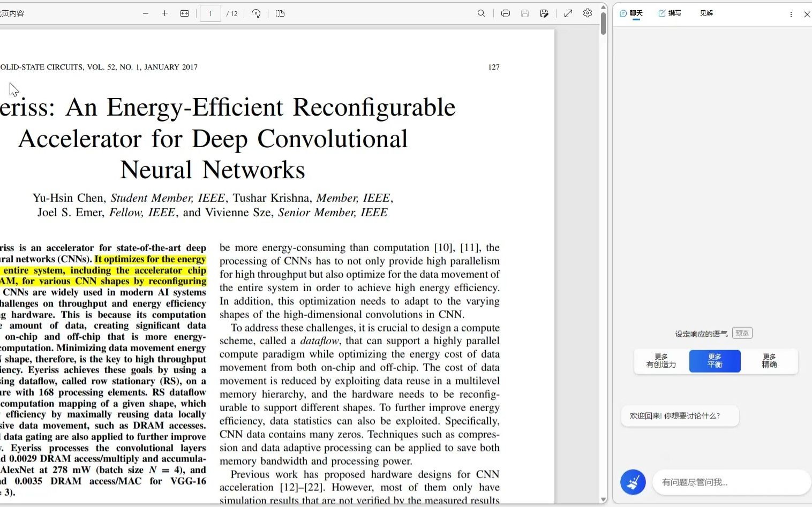Select the 更多有创造力 tone option
Screen dimensions: 812x507
coord(661,361)
